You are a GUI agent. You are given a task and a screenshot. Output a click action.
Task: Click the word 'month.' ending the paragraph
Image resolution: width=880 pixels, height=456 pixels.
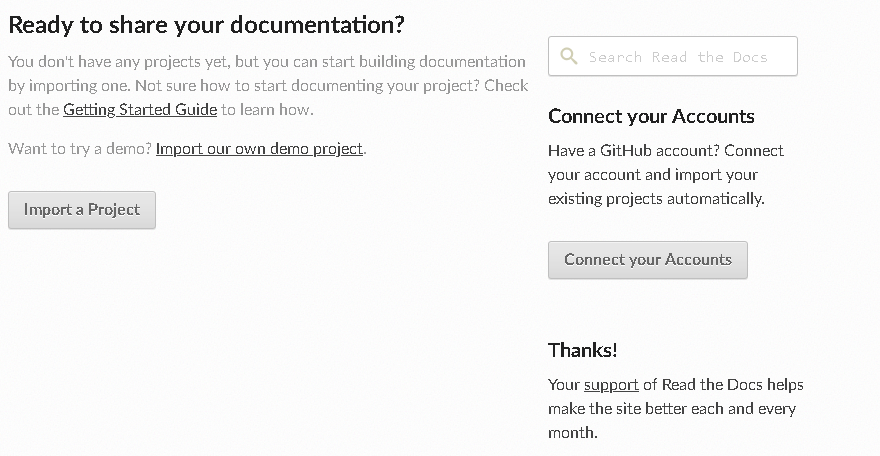tap(572, 433)
